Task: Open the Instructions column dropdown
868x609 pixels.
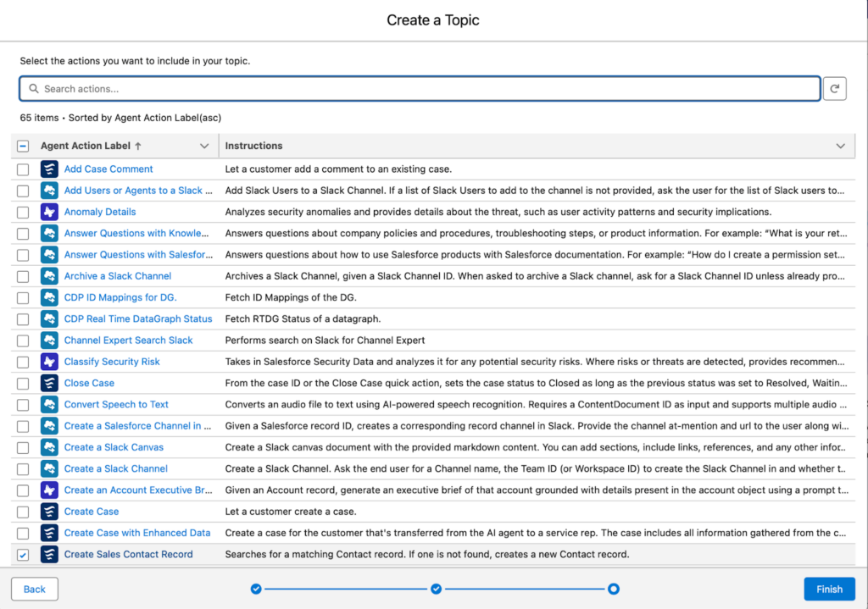Action: [x=840, y=146]
